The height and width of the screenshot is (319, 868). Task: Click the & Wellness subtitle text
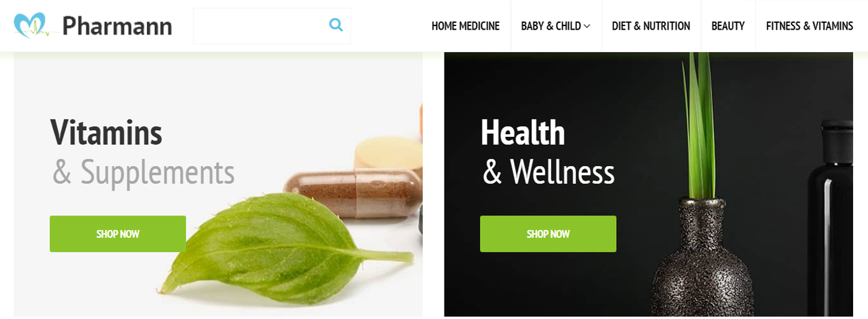[549, 172]
